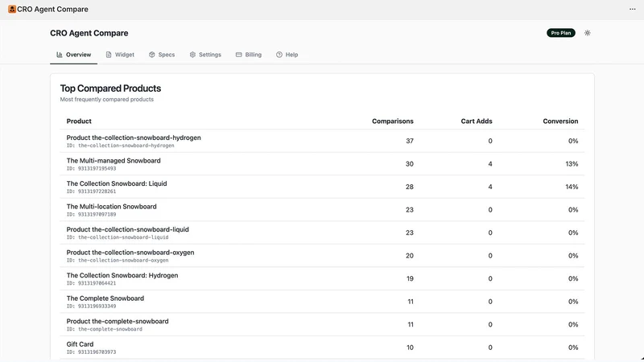Click the Billing card icon
Image resolution: width=644 pixels, height=362 pixels.
click(x=238, y=55)
